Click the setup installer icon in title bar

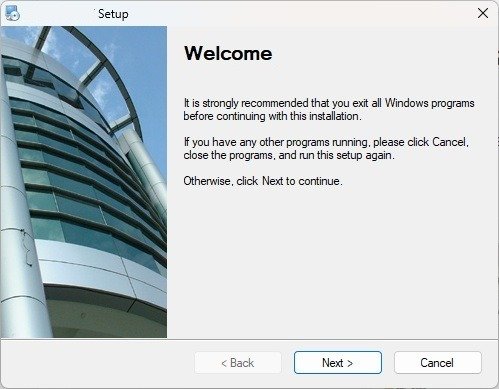click(x=13, y=14)
